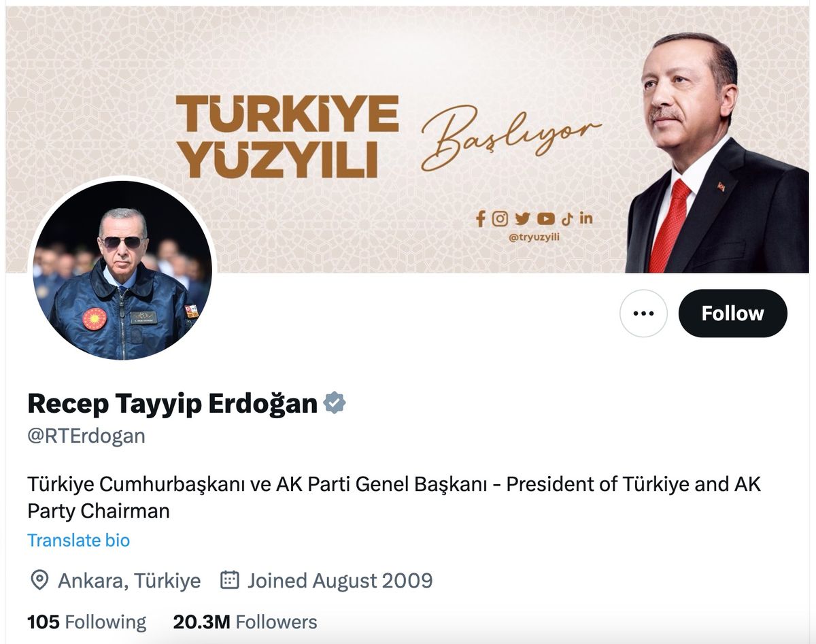Click the @RTErdogan handle text

[x=86, y=435]
